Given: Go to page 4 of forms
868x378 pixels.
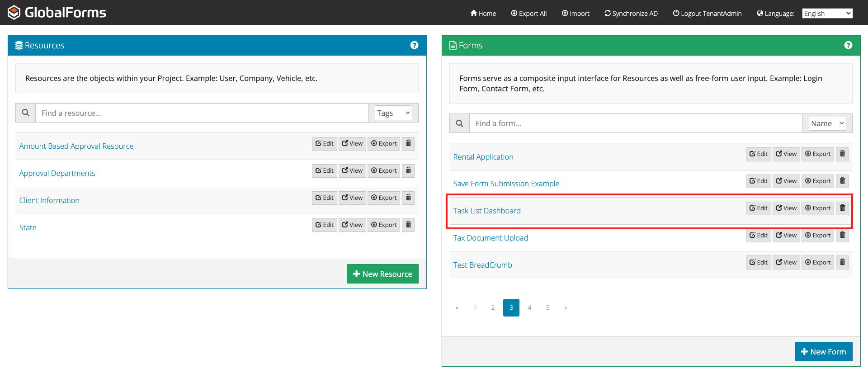Looking at the screenshot, I should click(529, 308).
